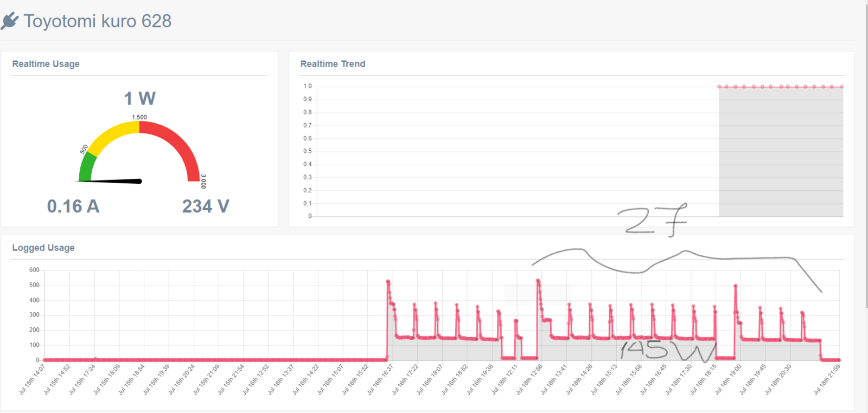Click the 0.5 y-axis label in Realtime Trend
Viewport: 868px width, 413px height.
click(308, 151)
